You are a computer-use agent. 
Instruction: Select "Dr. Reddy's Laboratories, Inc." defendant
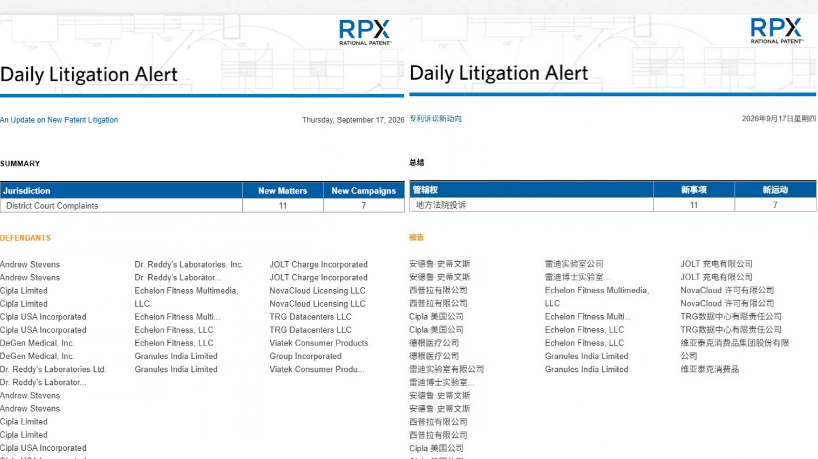click(189, 264)
